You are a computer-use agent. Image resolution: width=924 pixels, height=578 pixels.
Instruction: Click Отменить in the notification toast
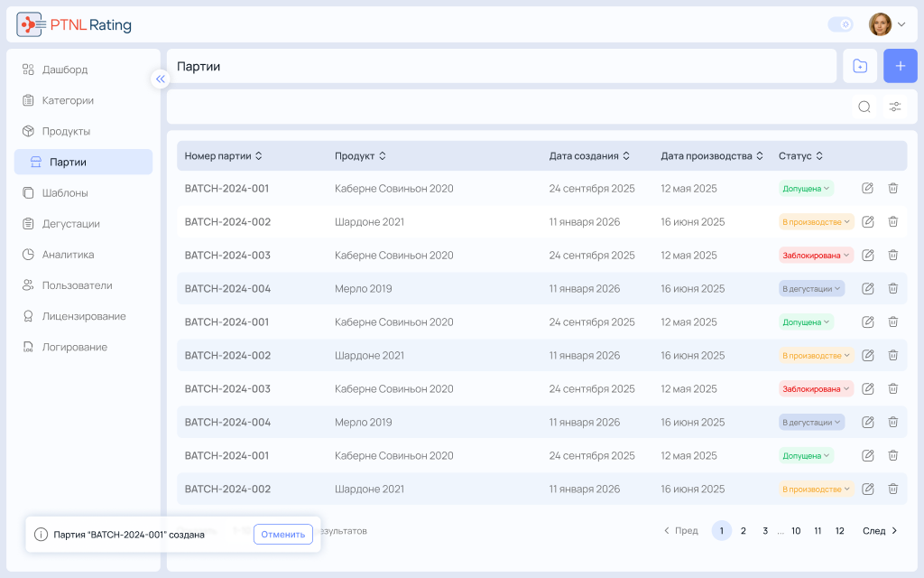[282, 535]
